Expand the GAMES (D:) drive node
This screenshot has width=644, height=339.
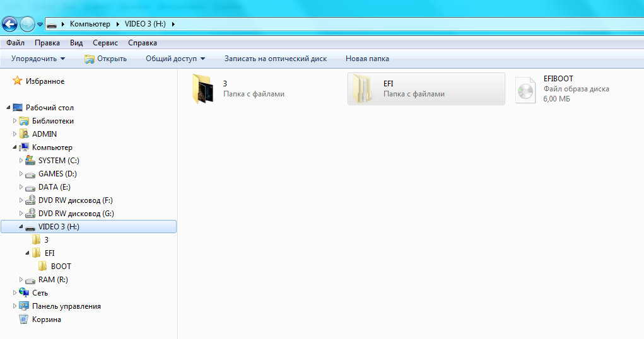21,174
